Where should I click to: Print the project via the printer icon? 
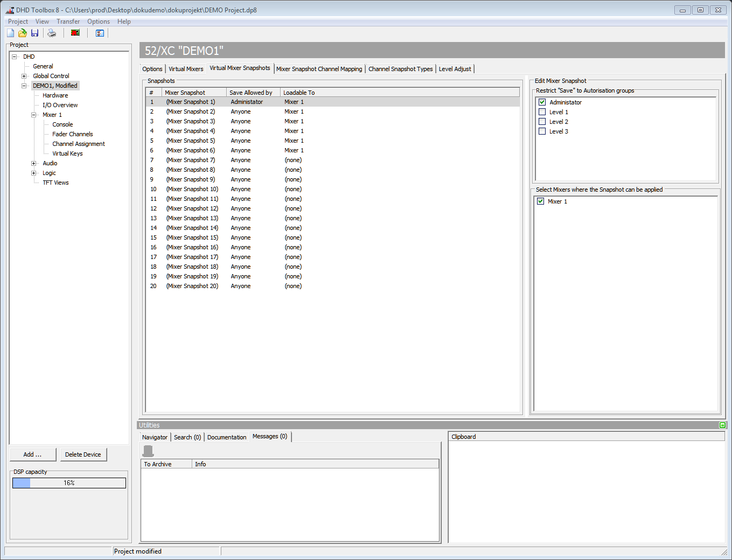[52, 33]
